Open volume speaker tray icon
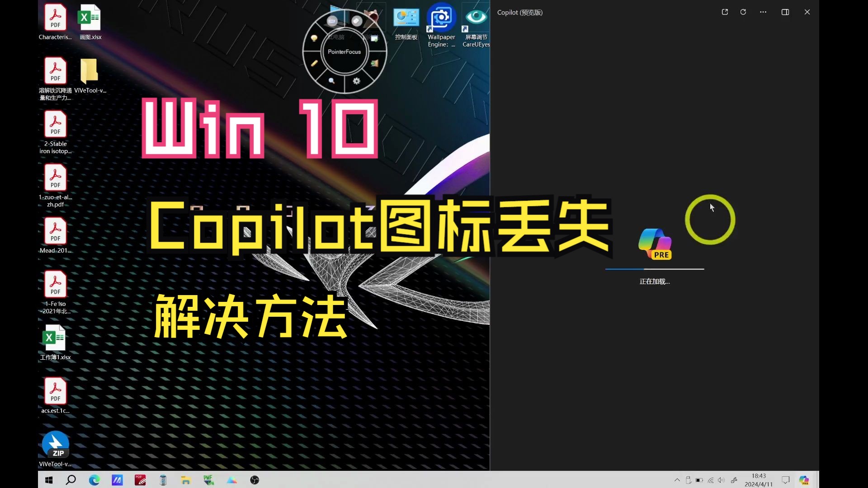Image resolution: width=868 pixels, height=488 pixels. point(721,480)
